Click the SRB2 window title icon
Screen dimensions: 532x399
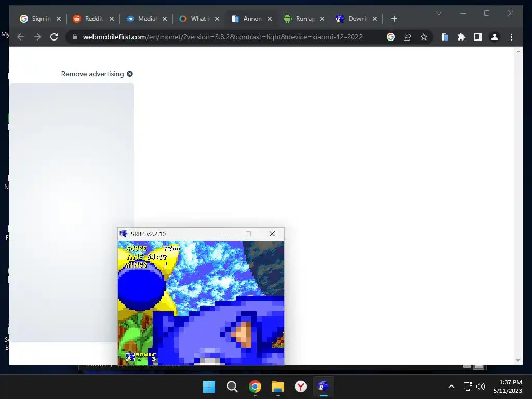click(x=124, y=234)
